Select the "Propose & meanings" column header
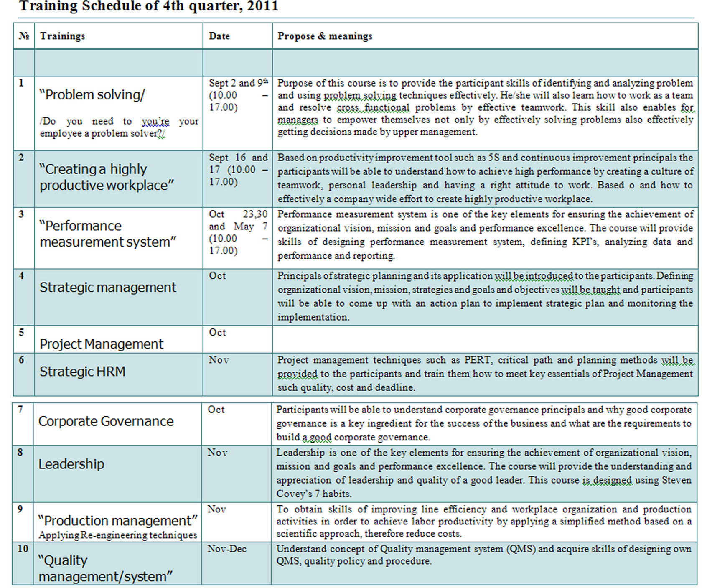707x588 pixels. point(325,36)
